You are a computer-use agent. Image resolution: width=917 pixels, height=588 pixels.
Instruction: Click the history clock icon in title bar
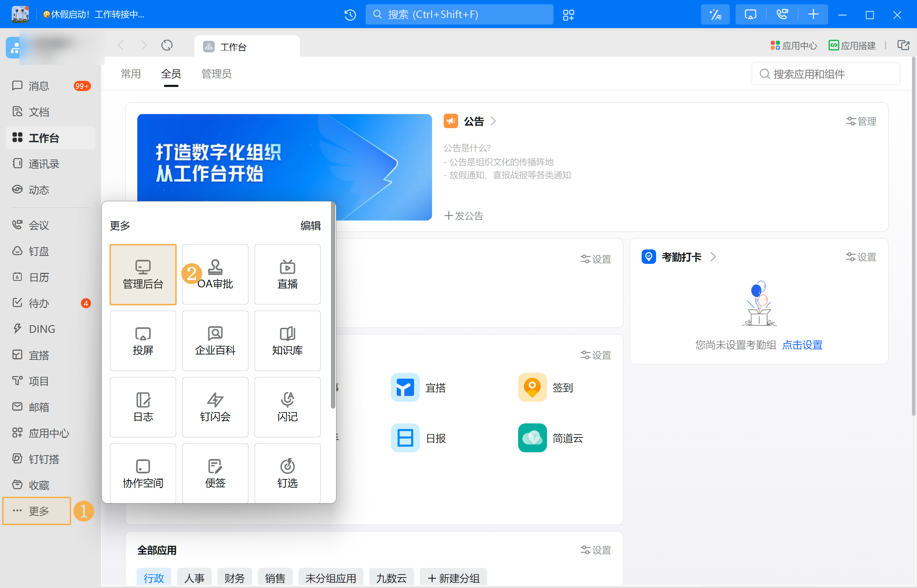tap(350, 15)
